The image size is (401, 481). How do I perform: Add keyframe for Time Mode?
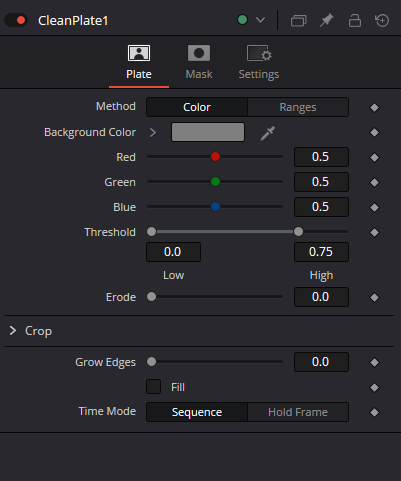coord(374,412)
